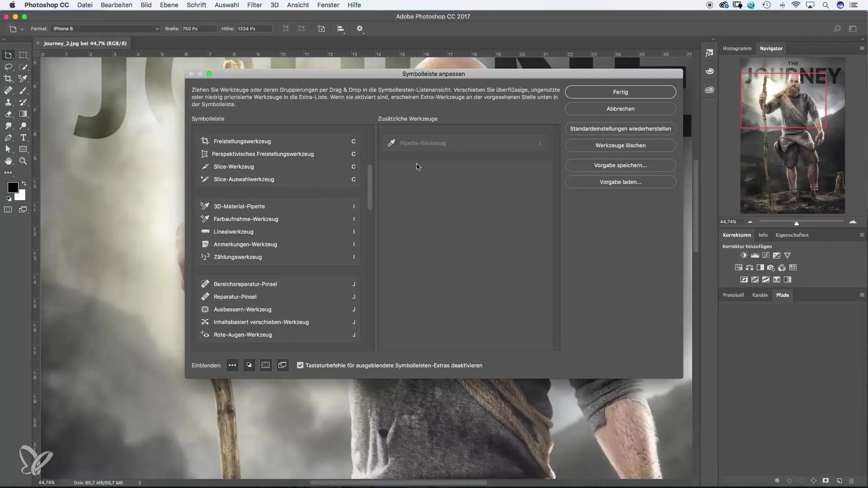Screen dimensions: 868x488
Task: Switch to the Histogramm tab
Action: pos(737,48)
